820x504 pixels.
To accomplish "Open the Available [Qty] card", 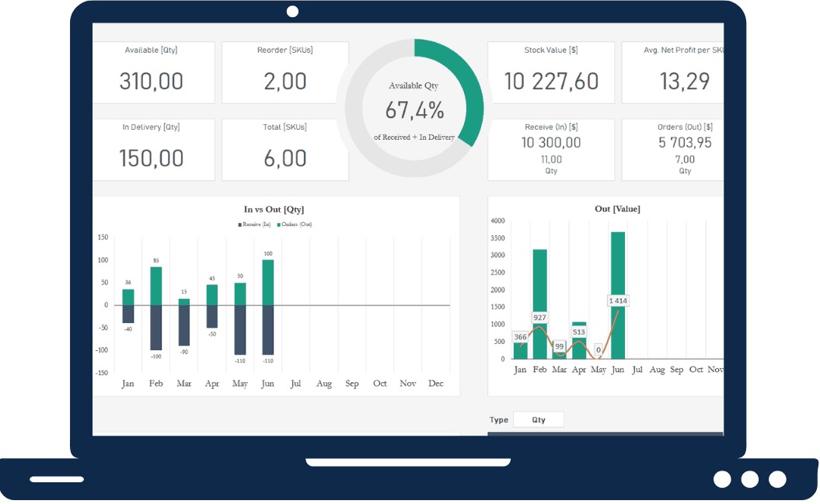I will 152,72.
